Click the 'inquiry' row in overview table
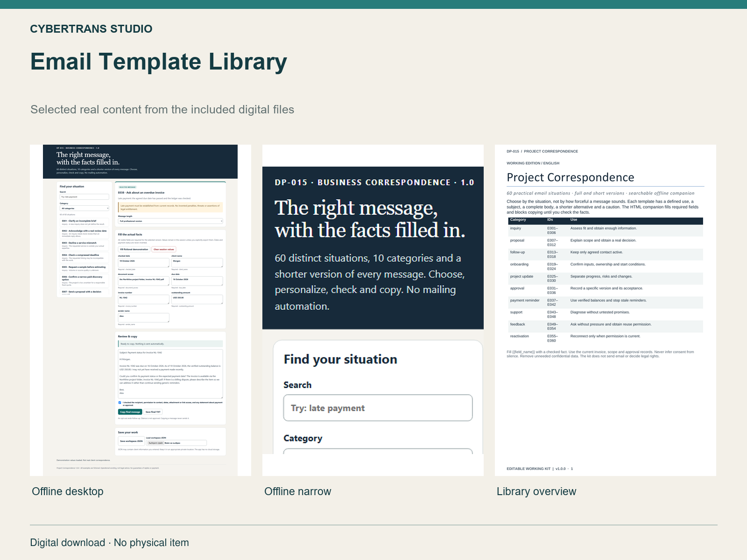The height and width of the screenshot is (560, 747). coord(606,231)
